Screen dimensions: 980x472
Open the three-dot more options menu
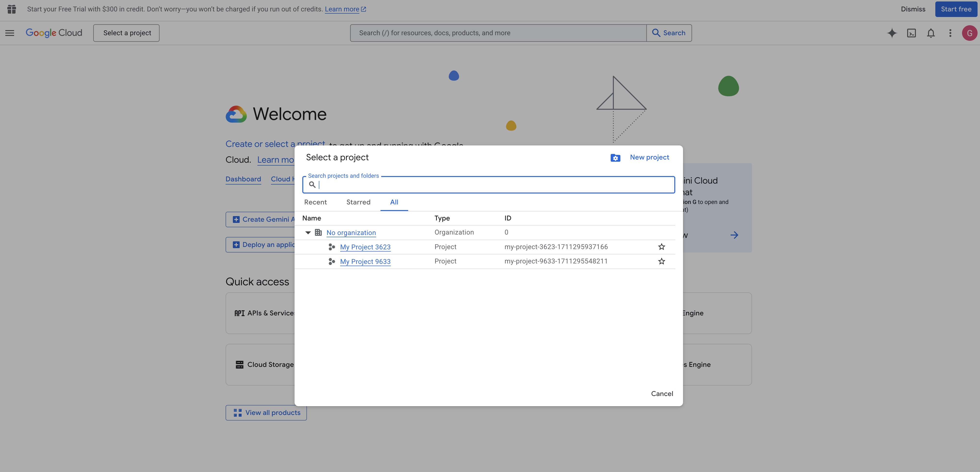click(950, 33)
